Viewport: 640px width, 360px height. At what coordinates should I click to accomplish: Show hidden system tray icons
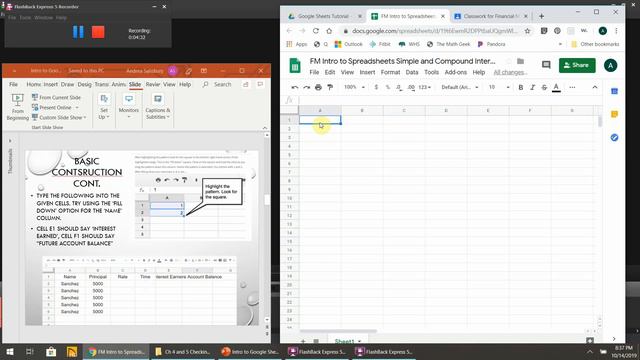(x=589, y=351)
